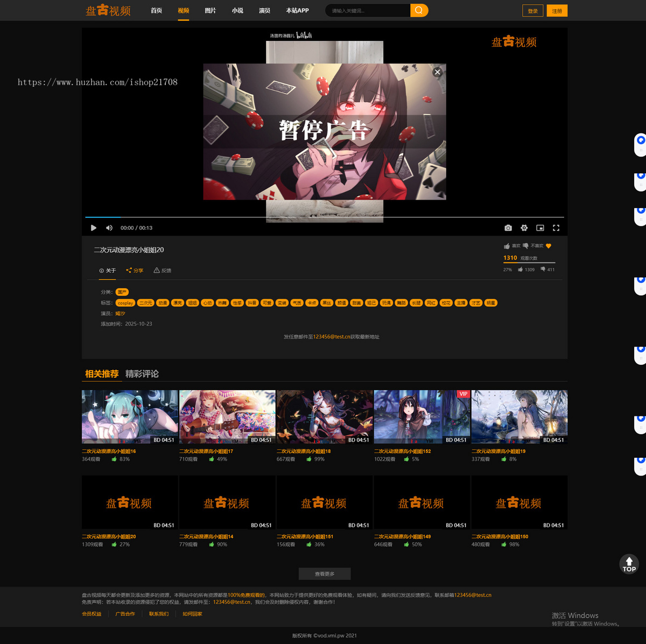Click the 舞蹈 tag
This screenshot has height=644, width=646.
[401, 303]
